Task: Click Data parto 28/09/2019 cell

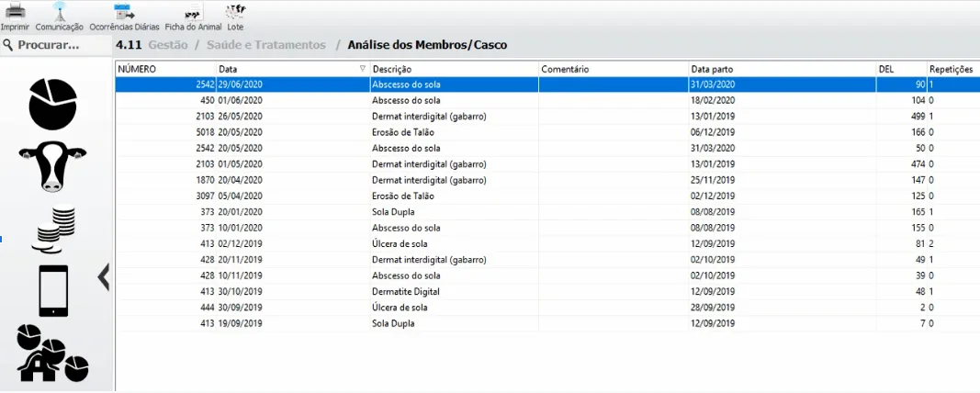Action: [782, 308]
